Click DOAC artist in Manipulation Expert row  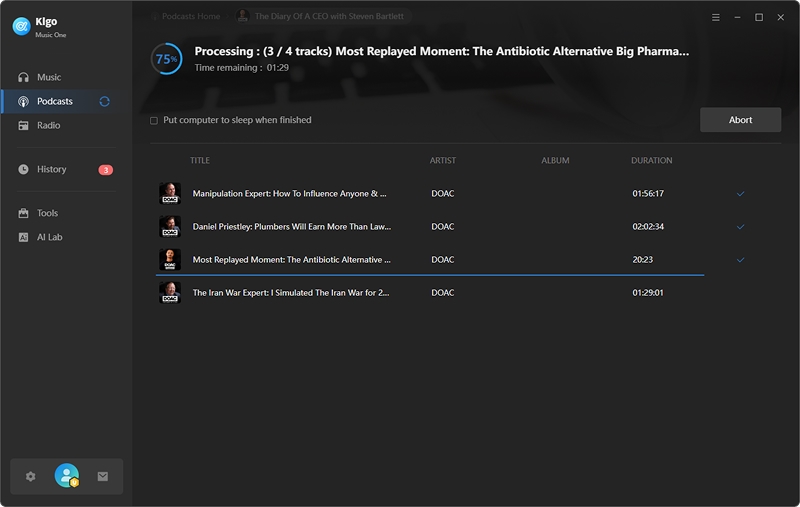point(442,194)
